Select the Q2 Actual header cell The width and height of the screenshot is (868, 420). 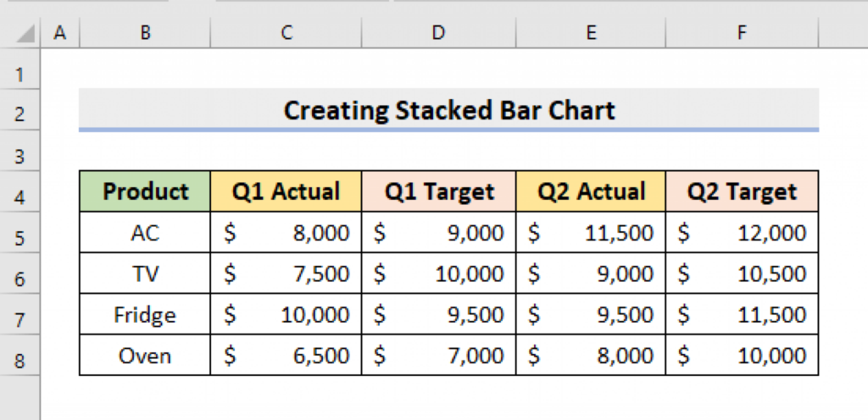590,191
